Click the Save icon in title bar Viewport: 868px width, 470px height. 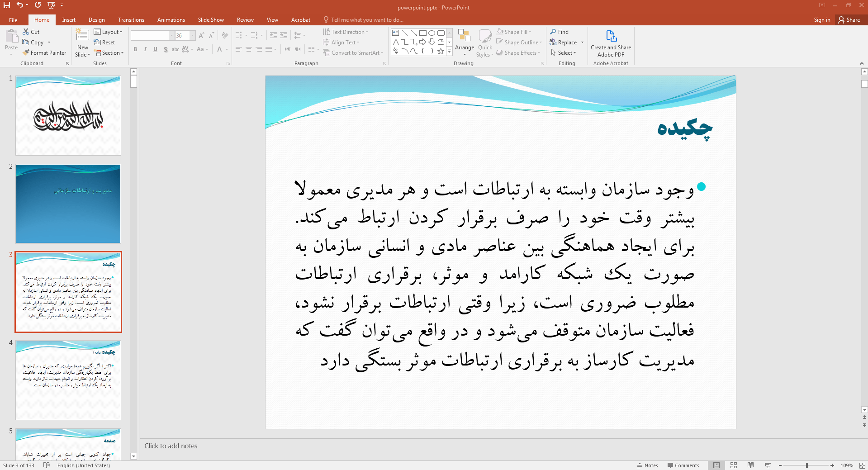(x=7, y=5)
